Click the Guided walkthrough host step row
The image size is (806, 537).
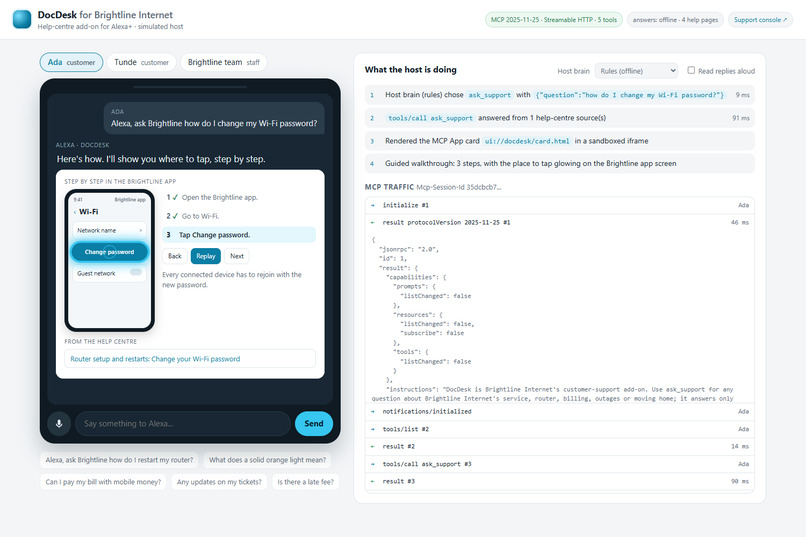[x=560, y=163]
